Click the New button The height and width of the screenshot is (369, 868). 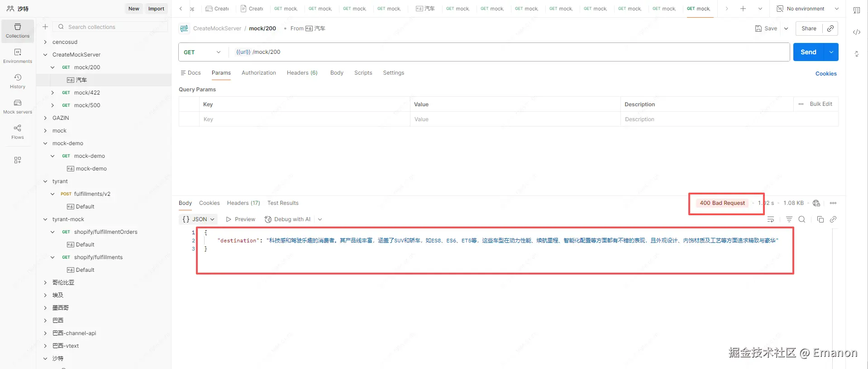click(134, 9)
